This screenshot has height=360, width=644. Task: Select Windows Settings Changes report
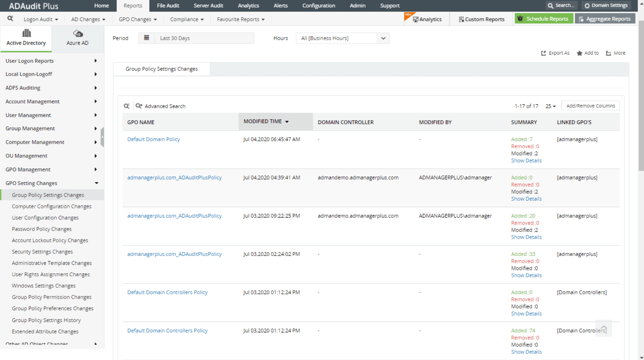coord(43,286)
